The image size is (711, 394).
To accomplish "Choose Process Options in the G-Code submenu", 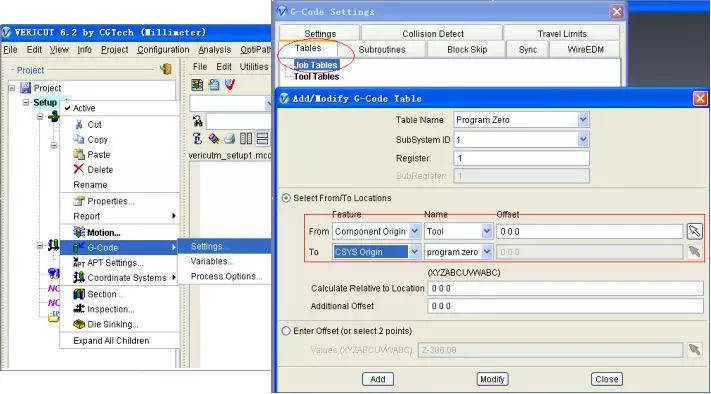I will click(x=226, y=276).
